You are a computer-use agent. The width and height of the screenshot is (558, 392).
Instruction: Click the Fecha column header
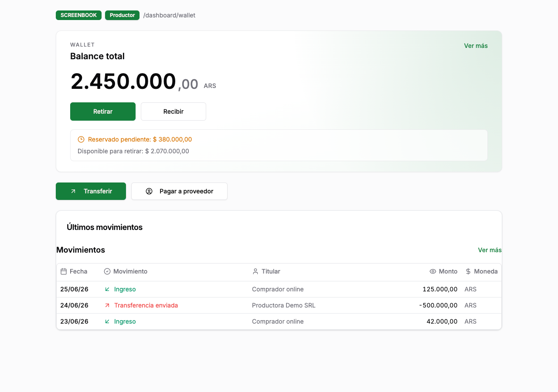click(x=74, y=271)
